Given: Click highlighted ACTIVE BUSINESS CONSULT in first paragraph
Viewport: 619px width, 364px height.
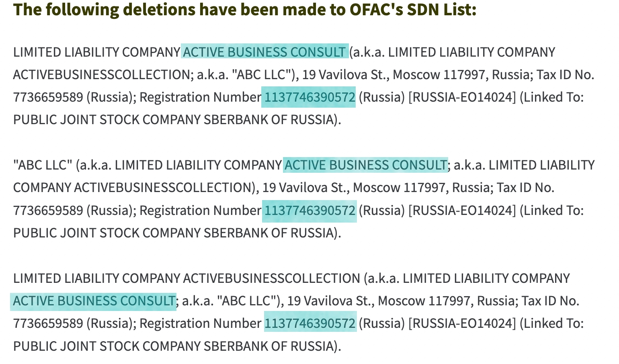Looking at the screenshot, I should [x=264, y=52].
